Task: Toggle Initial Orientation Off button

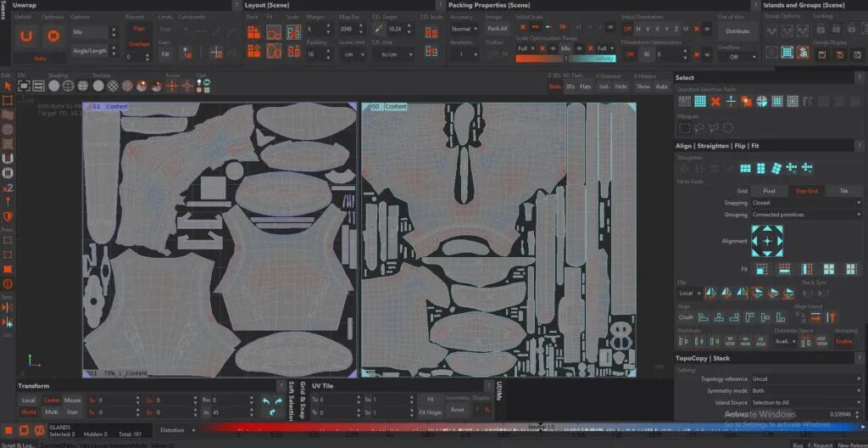Action: [627, 29]
